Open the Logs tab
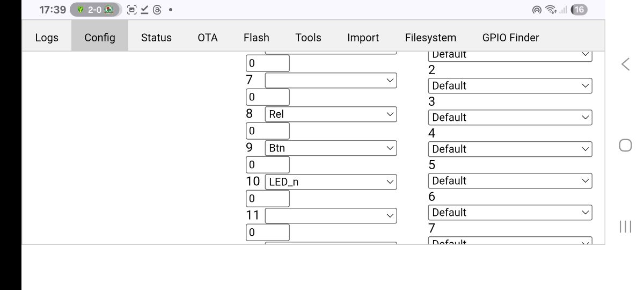The height and width of the screenshot is (290, 644). pos(47,38)
